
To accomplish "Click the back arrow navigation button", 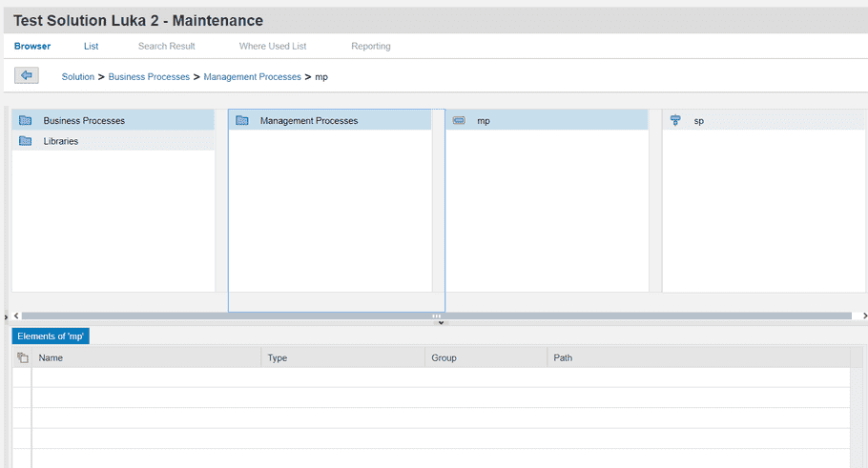I will (27, 75).
